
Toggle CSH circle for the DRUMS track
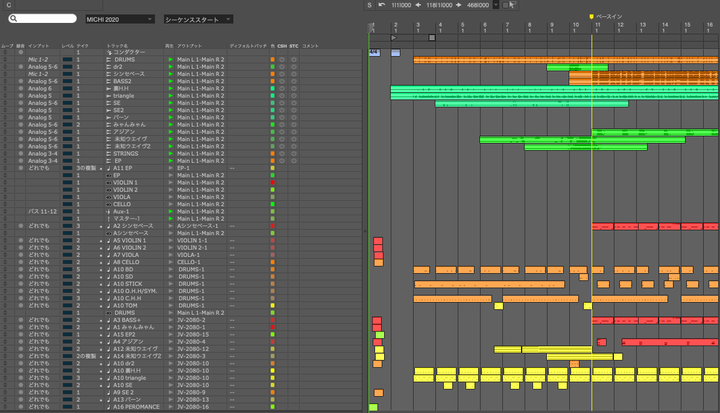pyautogui.click(x=282, y=59)
